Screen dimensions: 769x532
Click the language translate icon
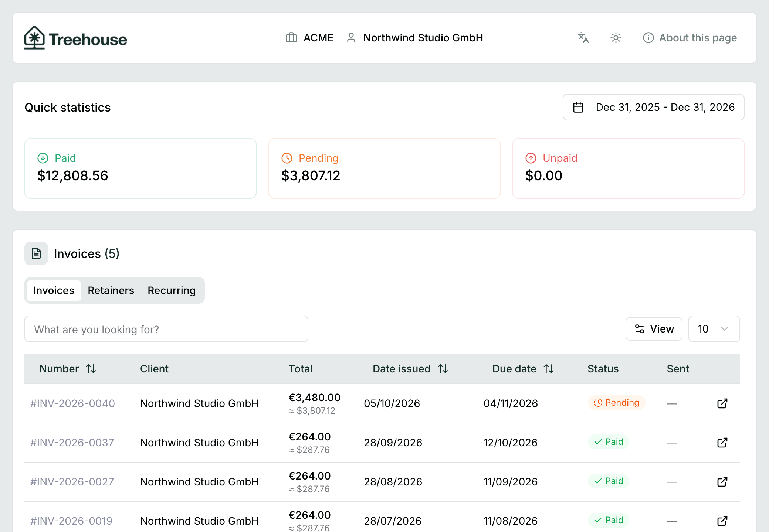583,38
